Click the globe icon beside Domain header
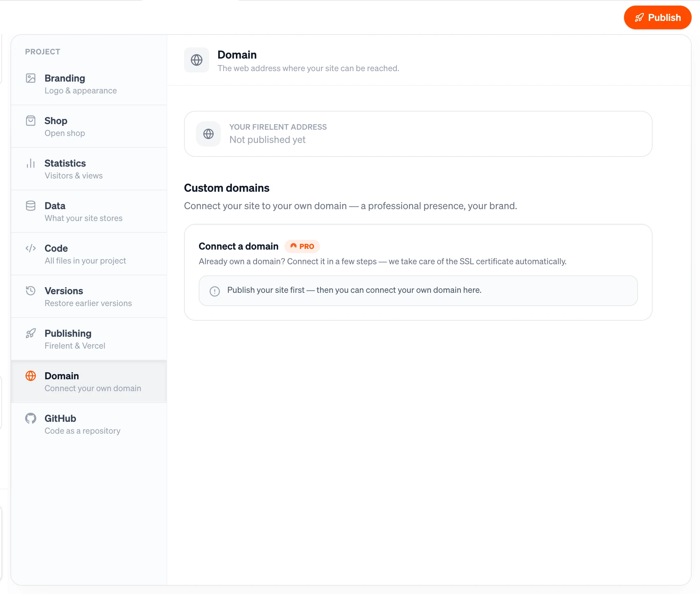This screenshot has width=700, height=594. pyautogui.click(x=197, y=60)
